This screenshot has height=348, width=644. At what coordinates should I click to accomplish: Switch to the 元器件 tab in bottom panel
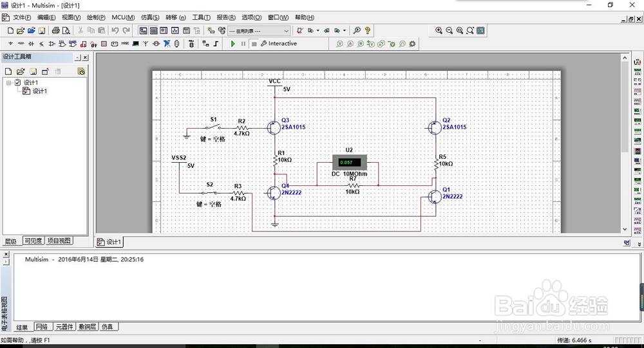pos(64,327)
